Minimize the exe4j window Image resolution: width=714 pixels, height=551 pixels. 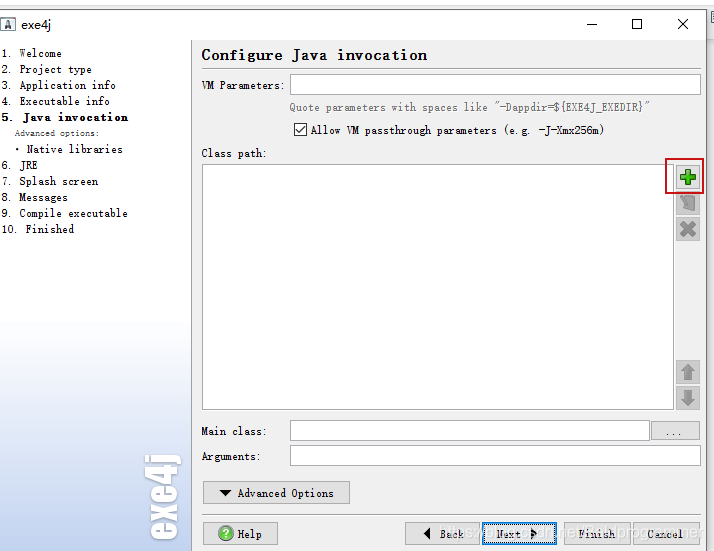point(592,24)
